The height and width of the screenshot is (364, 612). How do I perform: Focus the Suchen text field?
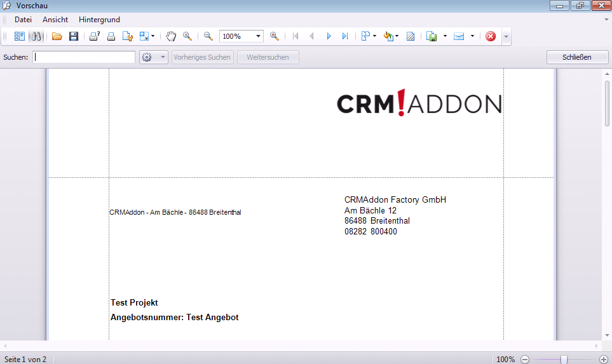click(84, 57)
